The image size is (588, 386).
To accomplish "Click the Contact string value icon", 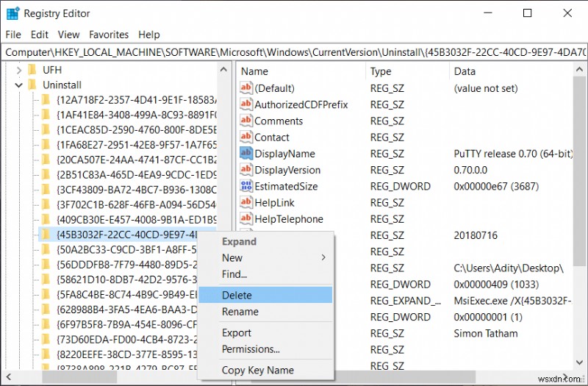I will click(x=246, y=137).
